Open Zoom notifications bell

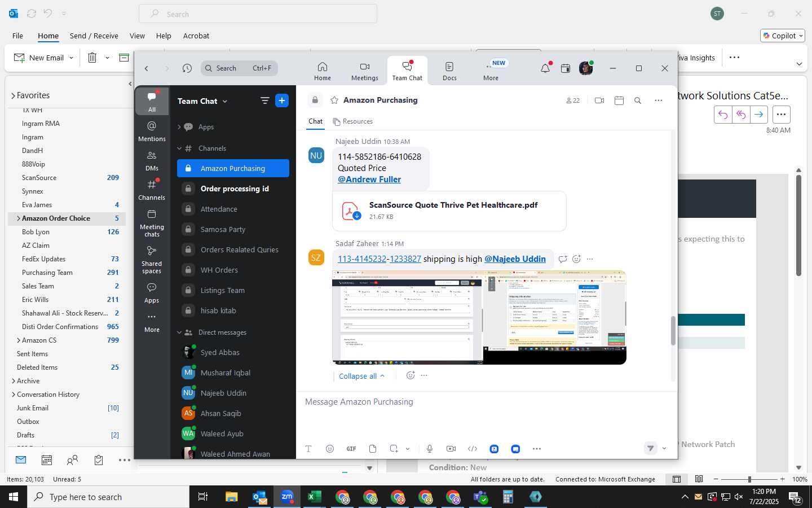coord(545,68)
